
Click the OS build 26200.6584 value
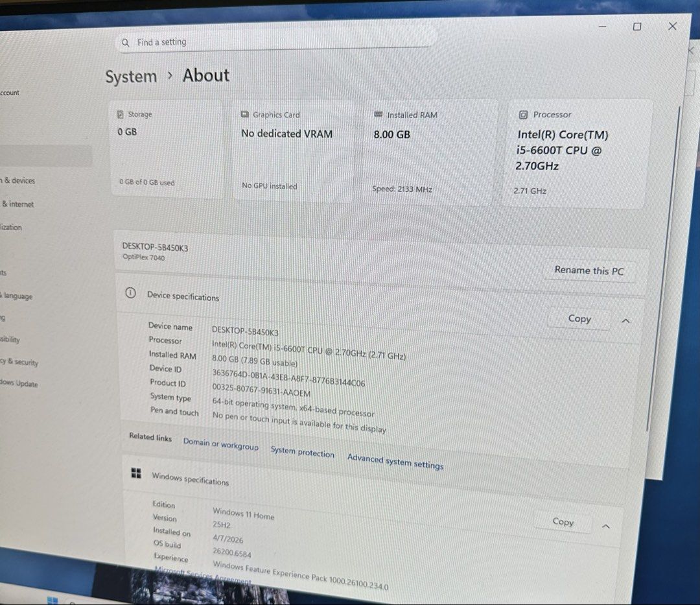(231, 552)
